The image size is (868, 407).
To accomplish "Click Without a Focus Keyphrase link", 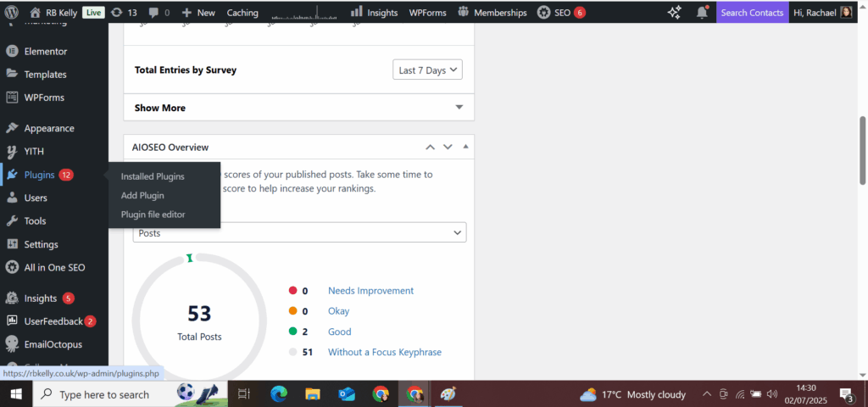I will (385, 352).
